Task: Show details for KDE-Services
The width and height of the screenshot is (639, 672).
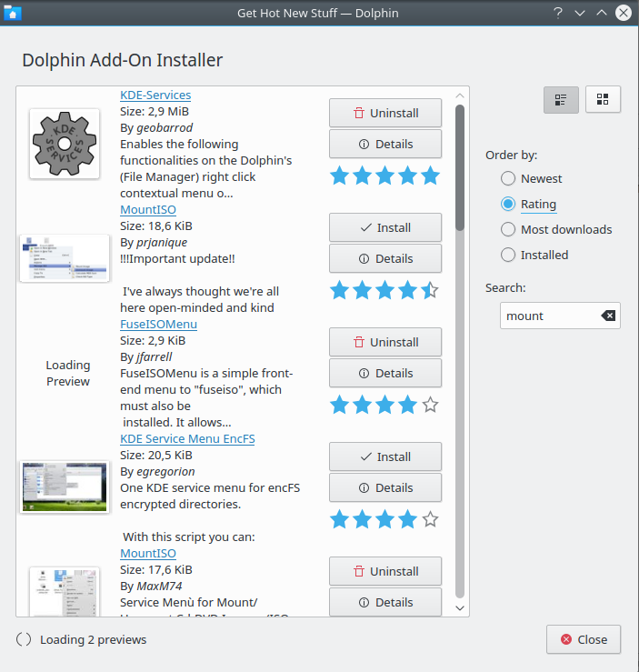Action: pyautogui.click(x=385, y=144)
